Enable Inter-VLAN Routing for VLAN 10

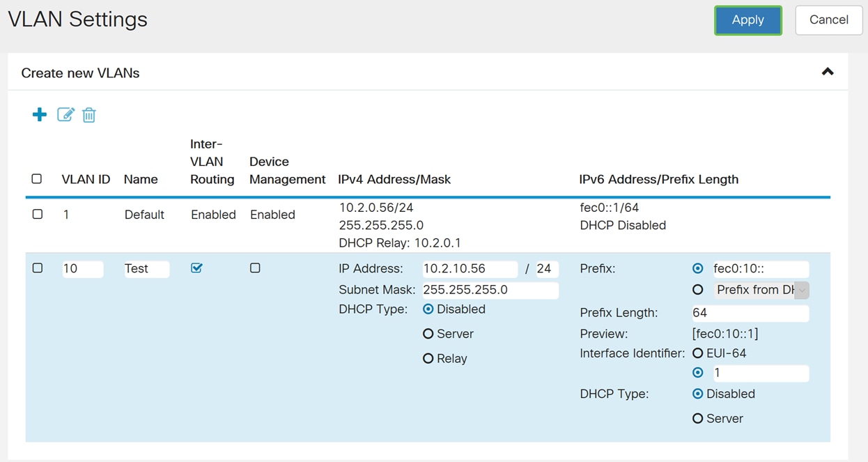click(196, 268)
